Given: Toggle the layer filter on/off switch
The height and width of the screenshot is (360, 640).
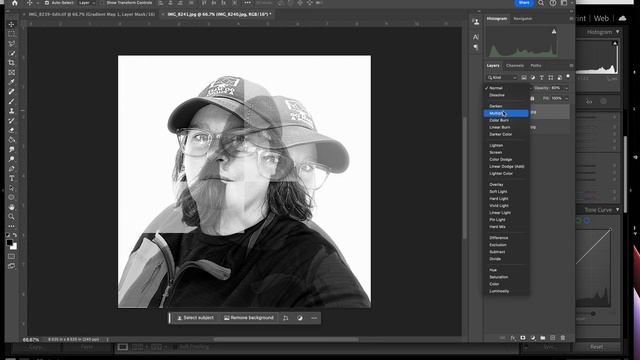Looking at the screenshot, I should (x=568, y=77).
